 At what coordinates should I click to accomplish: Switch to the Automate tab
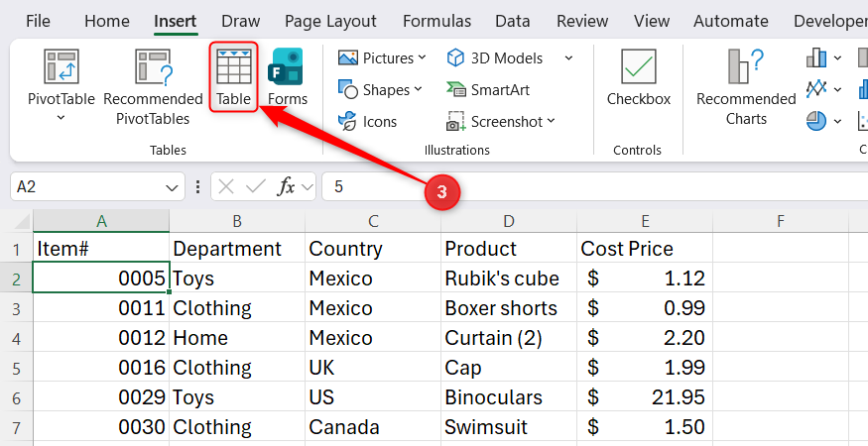731,21
